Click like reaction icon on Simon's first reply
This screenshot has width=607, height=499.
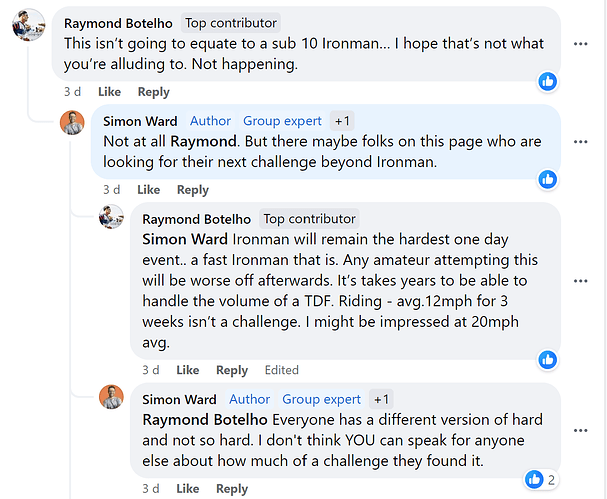pos(547,179)
